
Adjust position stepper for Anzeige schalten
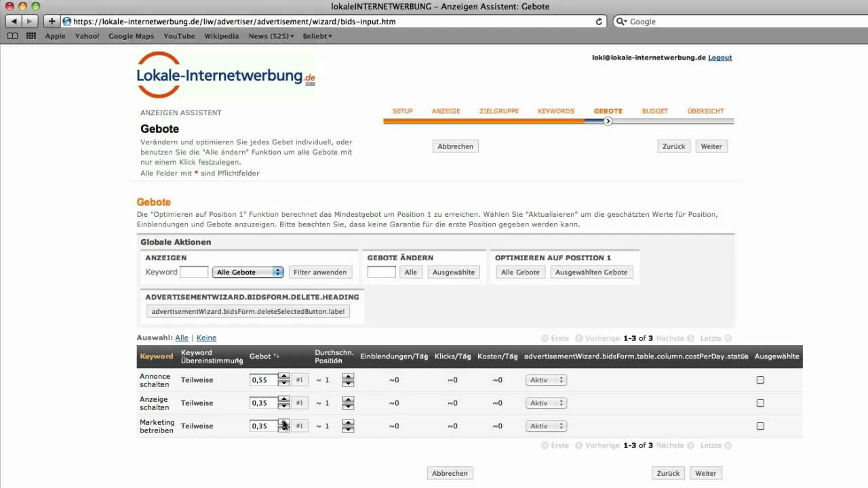348,403
